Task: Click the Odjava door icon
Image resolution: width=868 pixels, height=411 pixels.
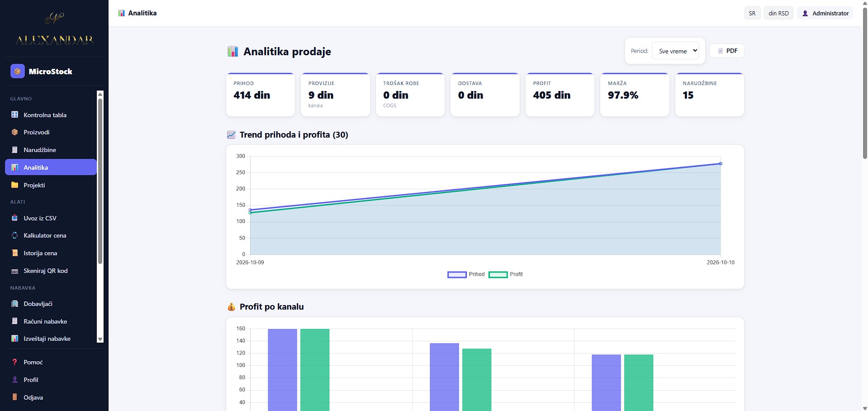Action: pos(15,397)
